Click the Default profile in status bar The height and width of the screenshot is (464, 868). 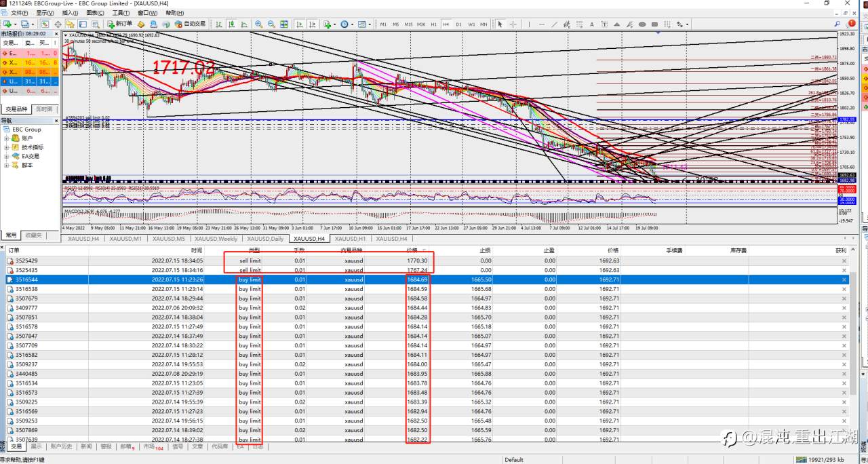point(514,460)
